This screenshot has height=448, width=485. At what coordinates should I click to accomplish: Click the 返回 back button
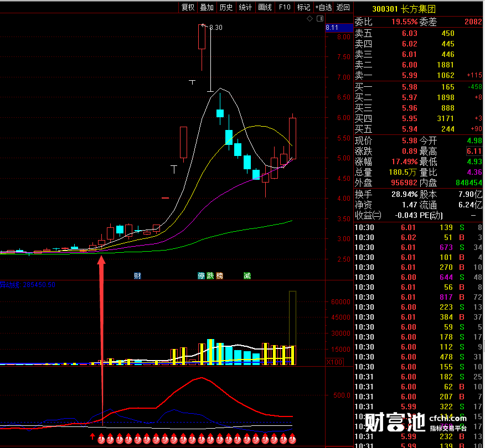point(343,7)
